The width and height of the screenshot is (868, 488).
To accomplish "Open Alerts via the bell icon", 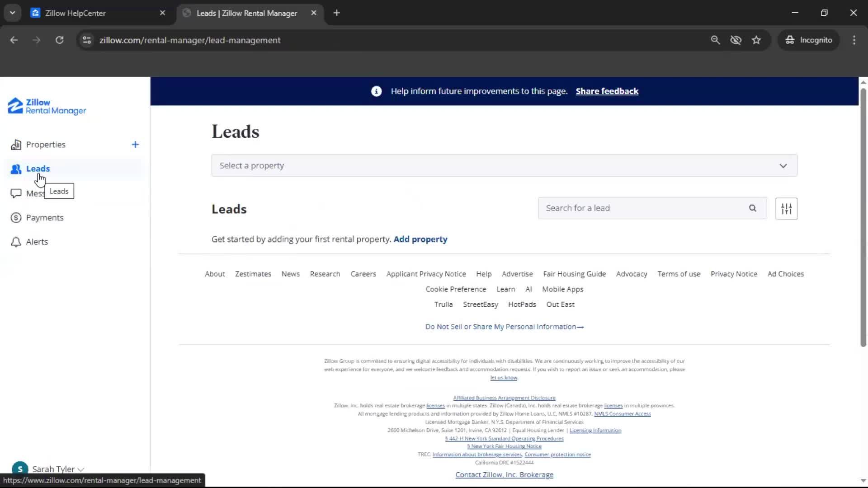I will (16, 242).
